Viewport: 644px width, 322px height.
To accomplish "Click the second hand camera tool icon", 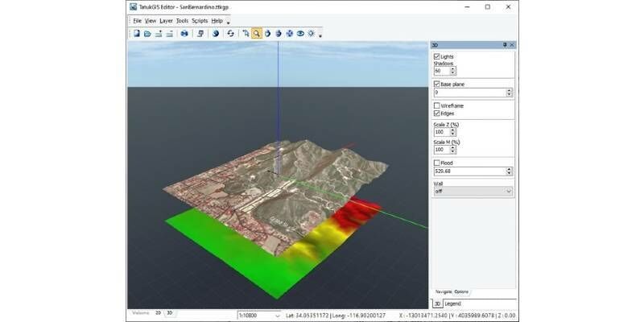I will point(279,34).
